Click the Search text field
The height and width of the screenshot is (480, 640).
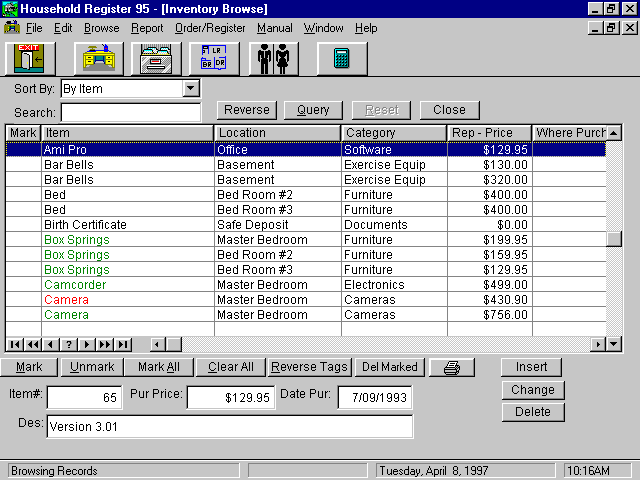[x=130, y=112]
